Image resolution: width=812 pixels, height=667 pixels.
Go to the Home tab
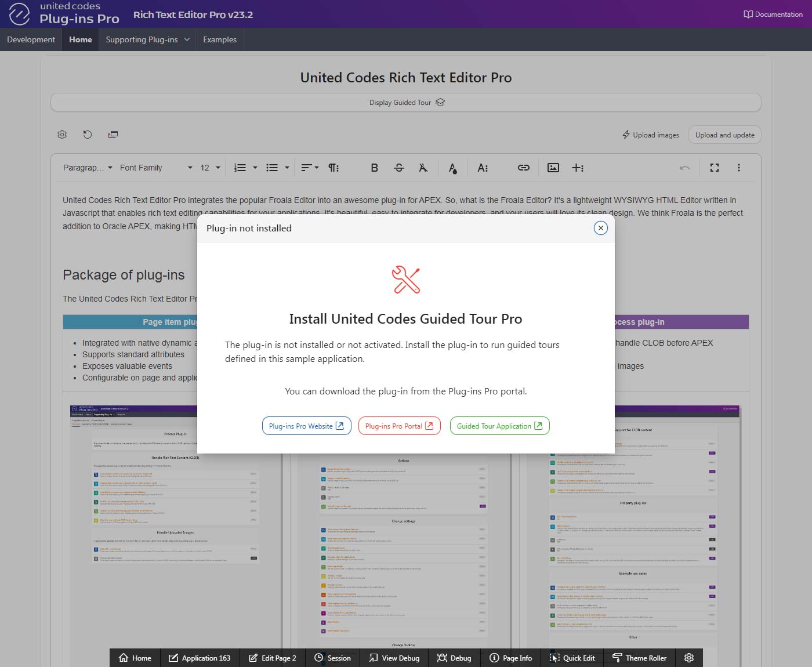point(81,39)
